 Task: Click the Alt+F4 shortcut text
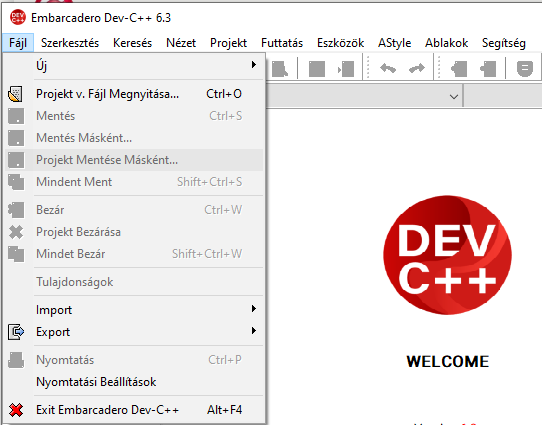tap(224, 410)
